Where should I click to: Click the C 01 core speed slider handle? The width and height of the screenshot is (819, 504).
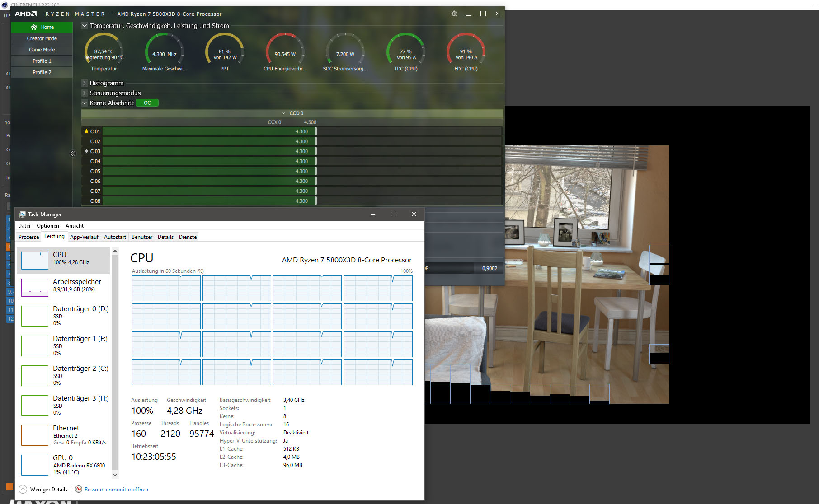[x=315, y=131]
